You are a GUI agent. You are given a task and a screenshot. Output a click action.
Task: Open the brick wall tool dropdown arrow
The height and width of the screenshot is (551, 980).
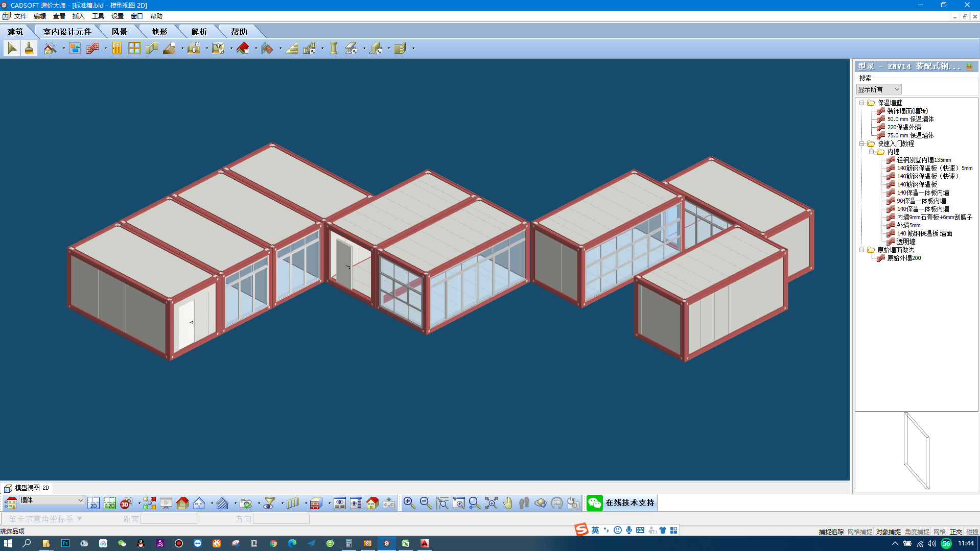[106, 49]
